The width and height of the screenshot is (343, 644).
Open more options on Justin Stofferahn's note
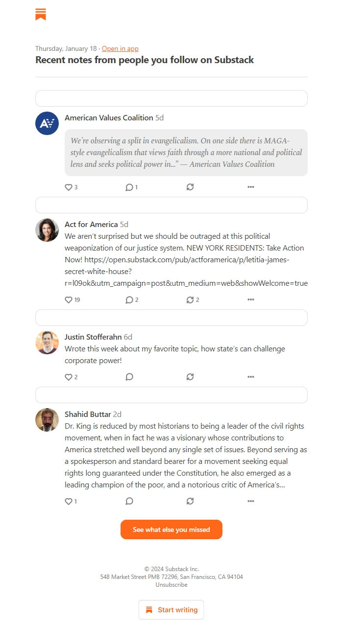(251, 377)
